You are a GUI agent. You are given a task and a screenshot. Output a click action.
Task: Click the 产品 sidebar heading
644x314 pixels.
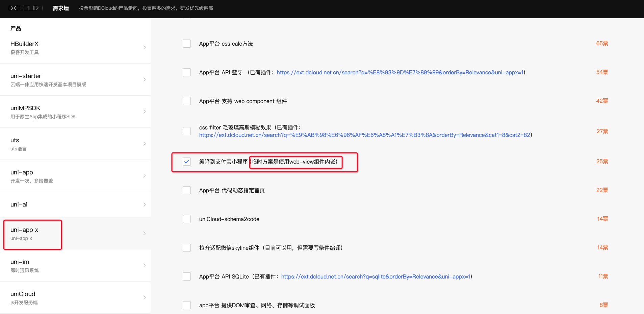pos(16,28)
